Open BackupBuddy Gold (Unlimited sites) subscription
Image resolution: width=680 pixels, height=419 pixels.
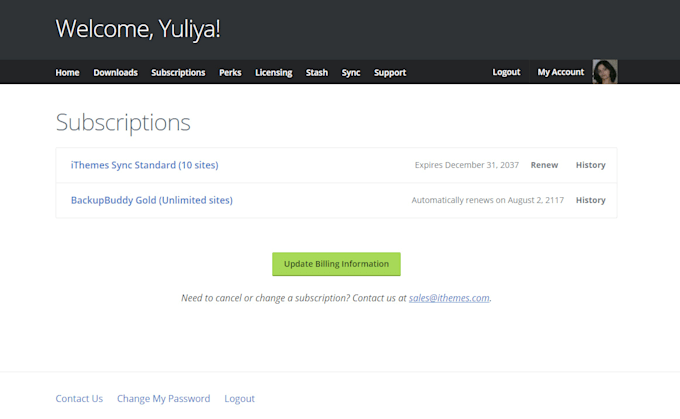click(x=152, y=200)
